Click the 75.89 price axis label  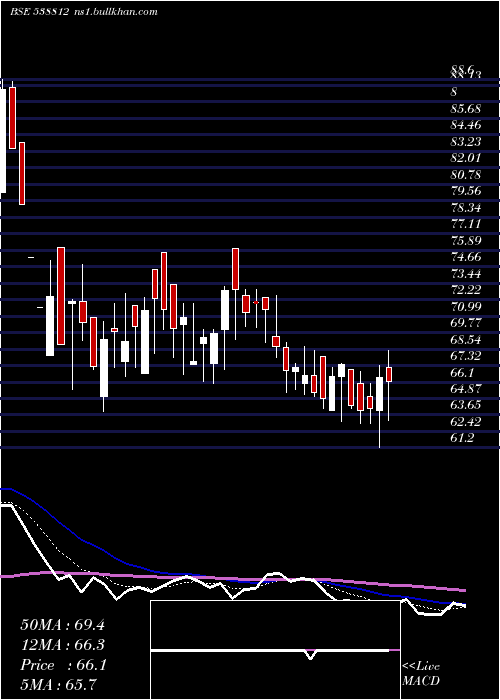coord(465,241)
